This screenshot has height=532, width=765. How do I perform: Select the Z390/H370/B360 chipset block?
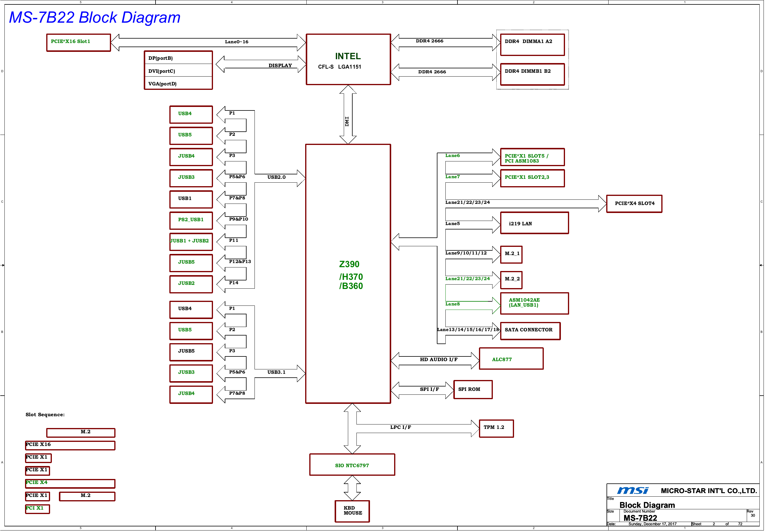348,274
